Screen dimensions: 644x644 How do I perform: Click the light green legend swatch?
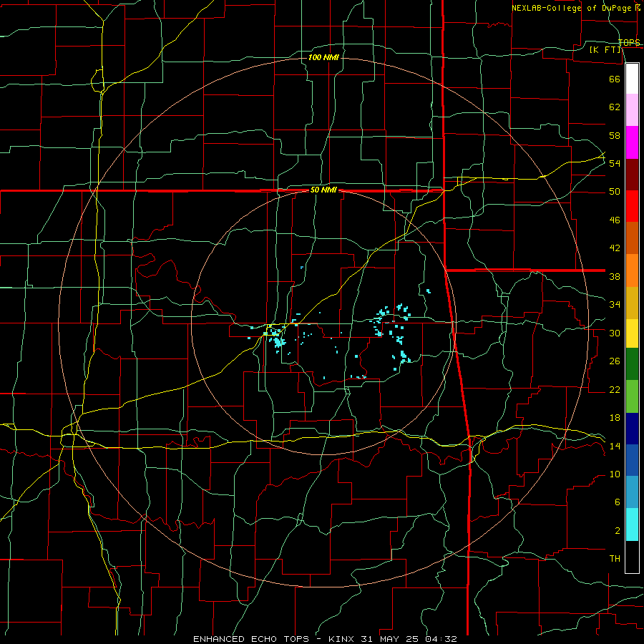632,396
